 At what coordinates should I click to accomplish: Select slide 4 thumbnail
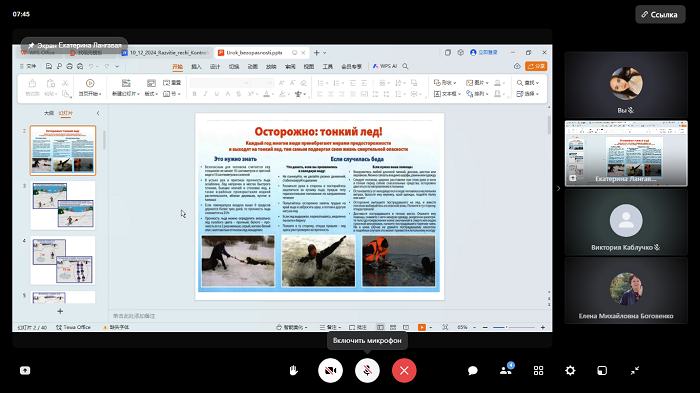(x=63, y=260)
